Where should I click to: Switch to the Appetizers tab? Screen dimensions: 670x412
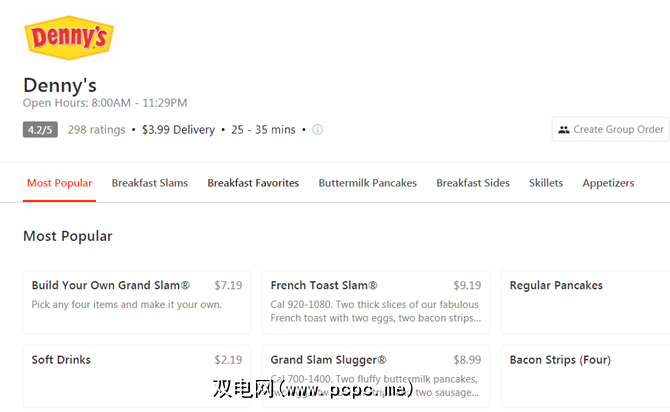pos(608,183)
